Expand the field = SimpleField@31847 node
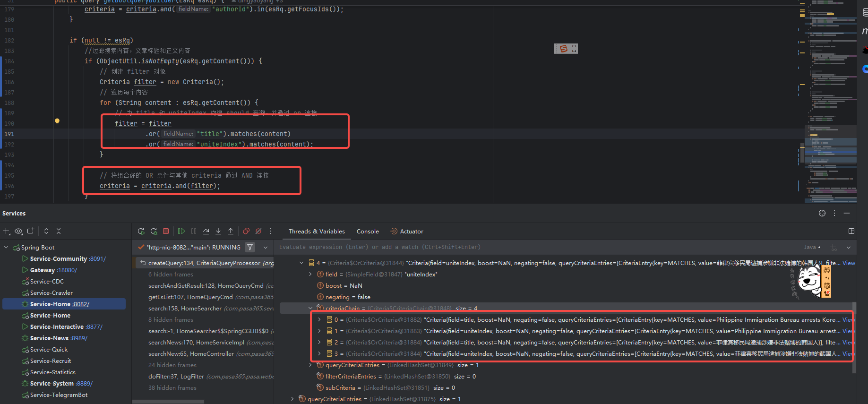The height and width of the screenshot is (404, 868). (x=310, y=274)
